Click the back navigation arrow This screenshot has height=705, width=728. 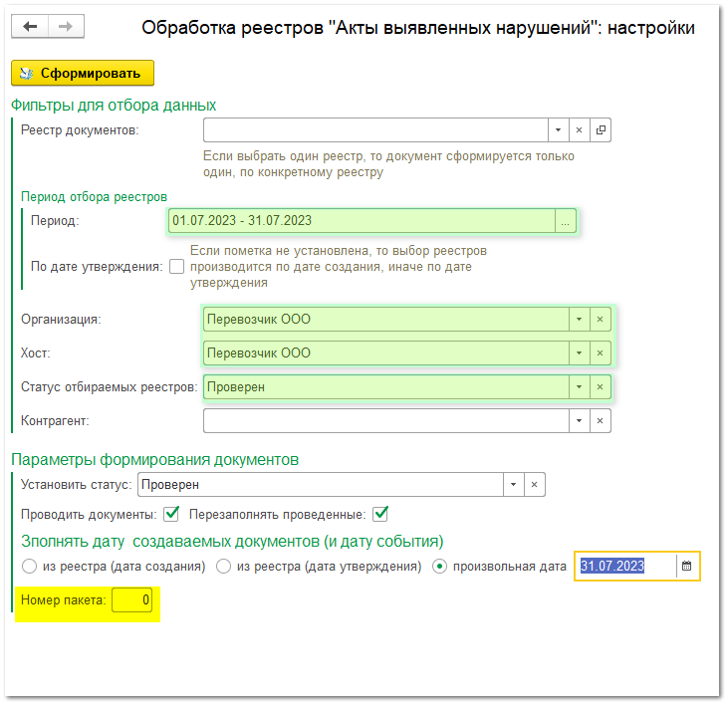pos(30,27)
